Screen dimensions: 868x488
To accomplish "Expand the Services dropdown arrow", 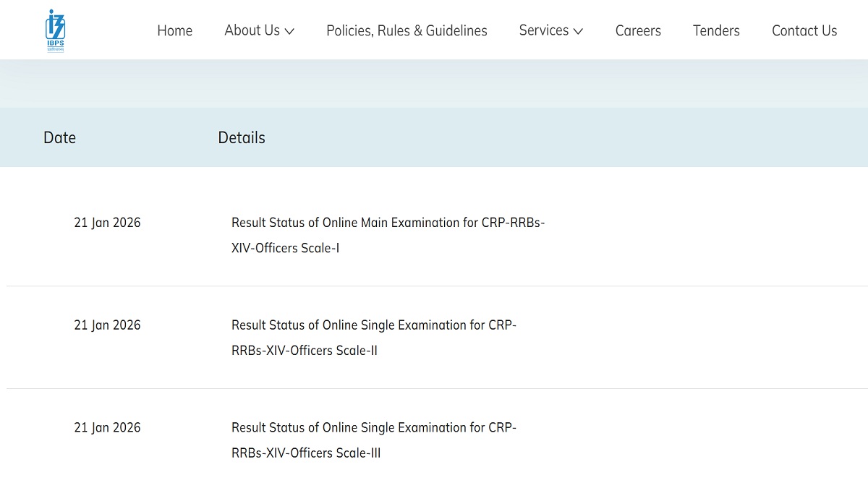I will [578, 31].
